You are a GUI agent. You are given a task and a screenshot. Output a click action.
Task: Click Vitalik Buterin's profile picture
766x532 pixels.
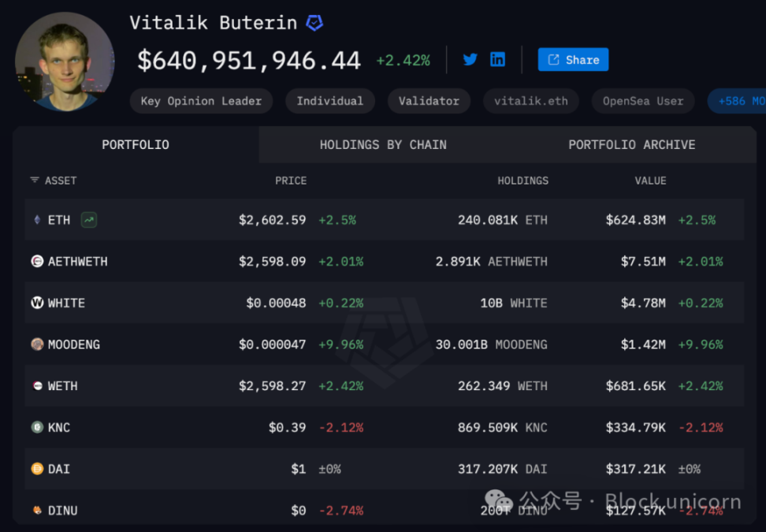pos(65,61)
